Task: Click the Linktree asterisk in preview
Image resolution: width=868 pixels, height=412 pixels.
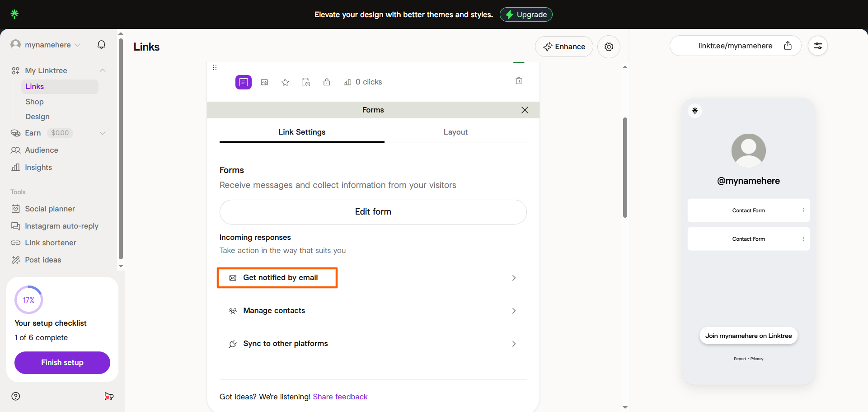Action: pos(695,111)
